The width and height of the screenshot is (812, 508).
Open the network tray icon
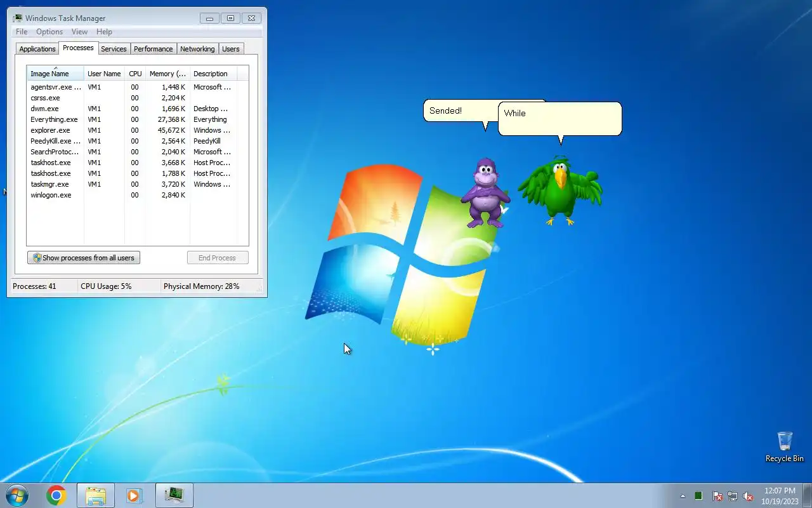pos(733,496)
